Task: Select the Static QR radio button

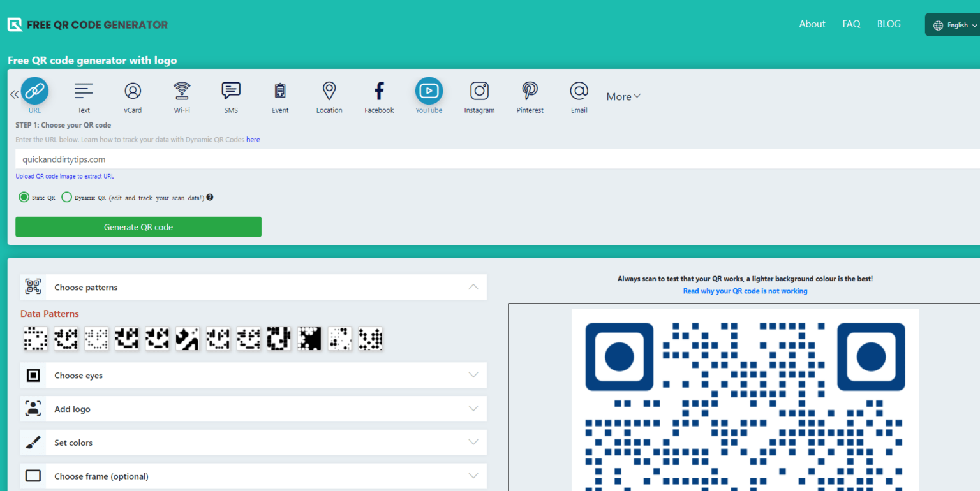Action: pos(24,197)
